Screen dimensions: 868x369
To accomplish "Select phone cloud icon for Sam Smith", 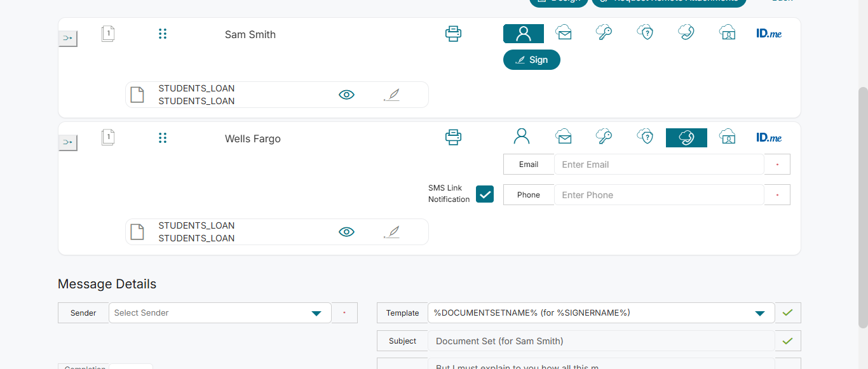I will point(686,33).
